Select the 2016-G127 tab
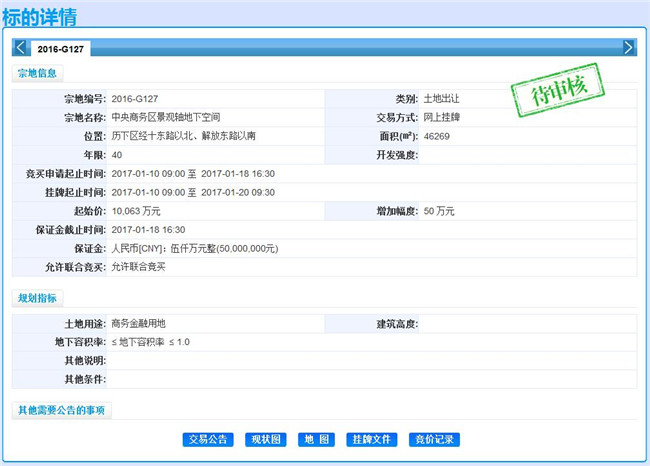This screenshot has height=466, width=650. click(56, 48)
